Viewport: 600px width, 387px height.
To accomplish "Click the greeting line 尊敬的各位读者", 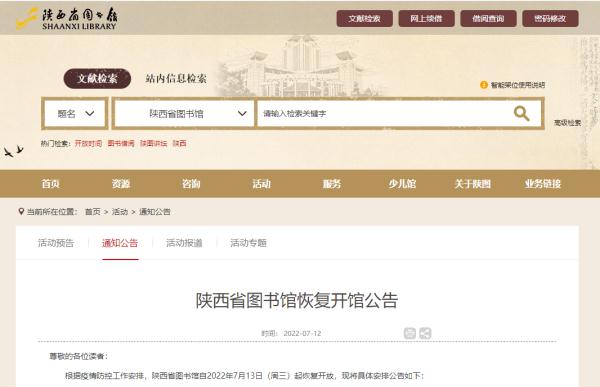I will [x=78, y=356].
